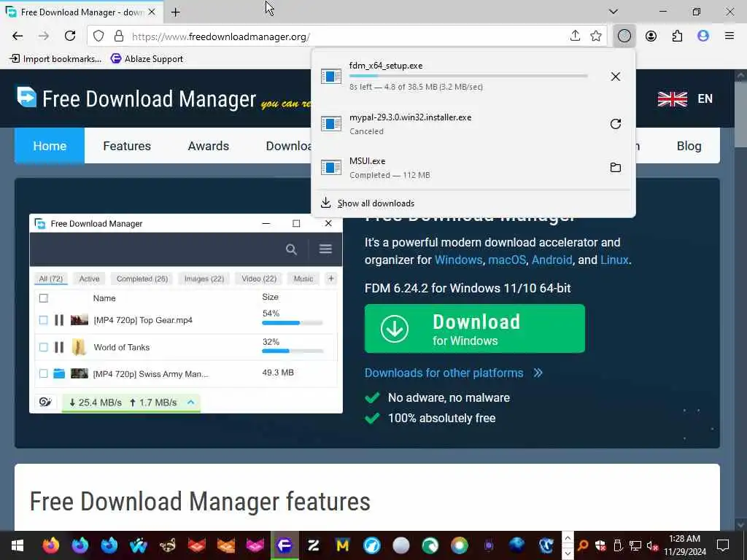Image resolution: width=747 pixels, height=560 pixels.
Task: Click pause icon for Top Gear.mp4
Action: click(59, 320)
